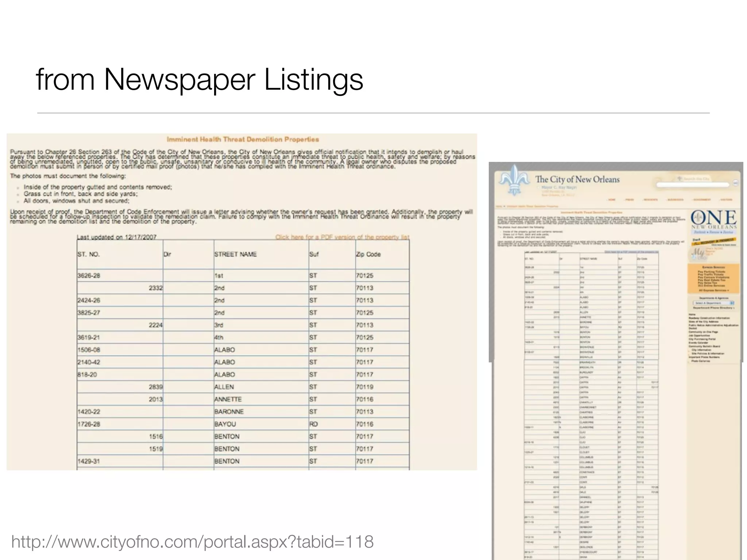Screen dimensions: 747x560
Task: Click '1st' street name in enlarged table
Action: pyautogui.click(x=218, y=276)
